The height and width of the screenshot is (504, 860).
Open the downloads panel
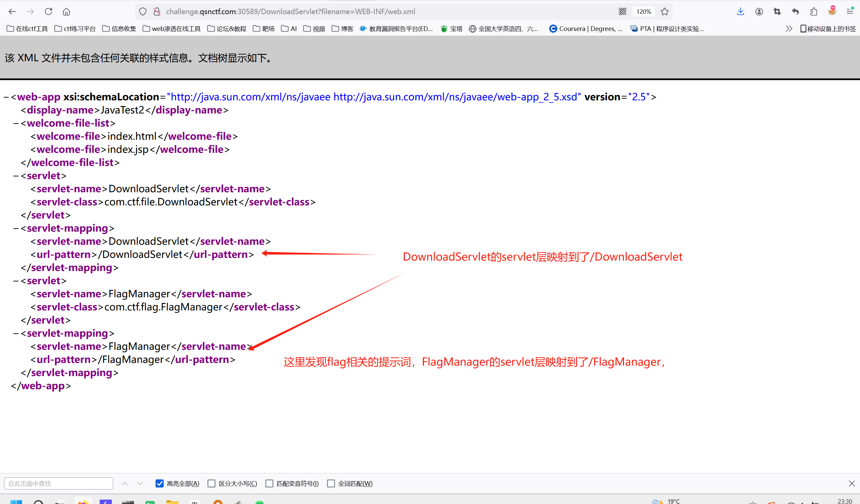740,11
